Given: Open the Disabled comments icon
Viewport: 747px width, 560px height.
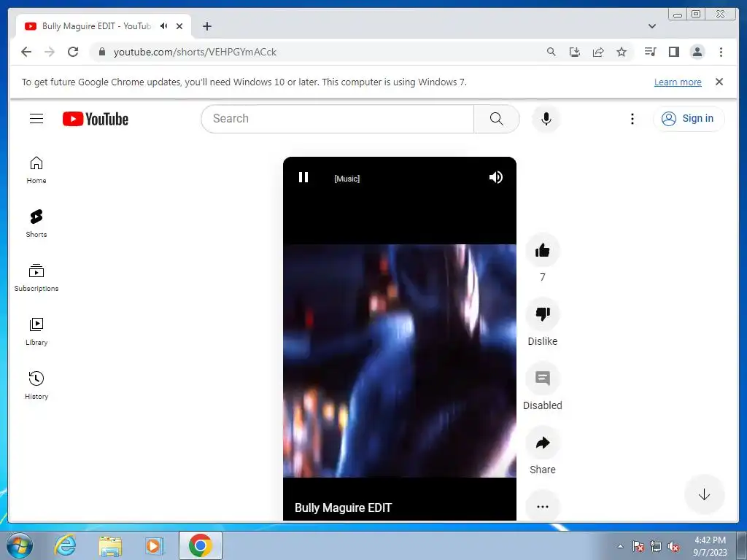Looking at the screenshot, I should 542,378.
